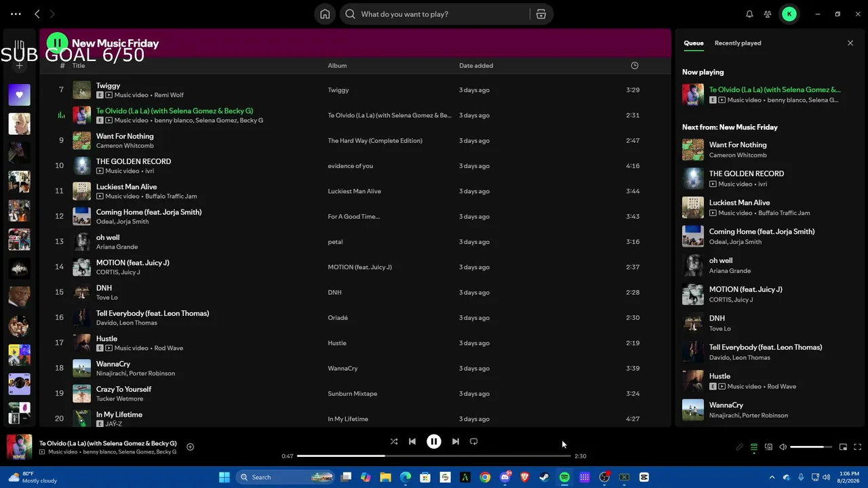Click the now-playing album art in player bar
Image resolution: width=868 pixels, height=488 pixels.
pos(19,447)
